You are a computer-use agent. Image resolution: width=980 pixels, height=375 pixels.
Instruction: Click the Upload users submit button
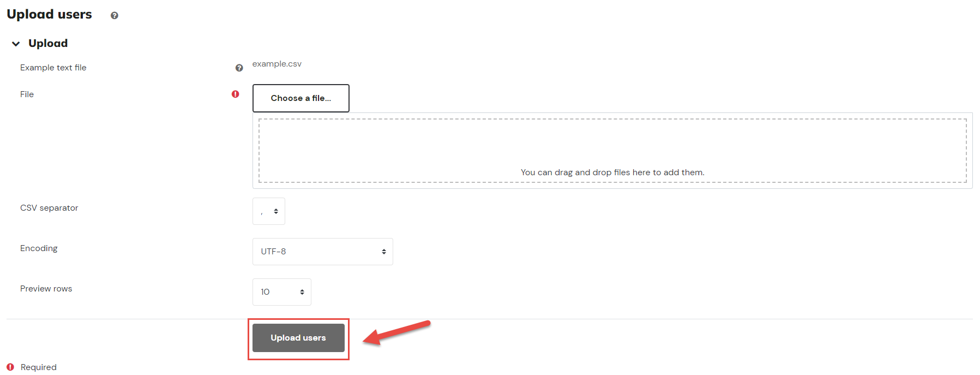pos(298,338)
